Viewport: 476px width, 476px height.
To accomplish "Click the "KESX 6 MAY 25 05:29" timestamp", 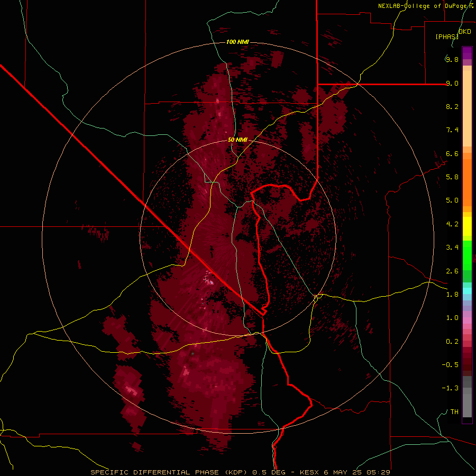I will coord(345,472).
